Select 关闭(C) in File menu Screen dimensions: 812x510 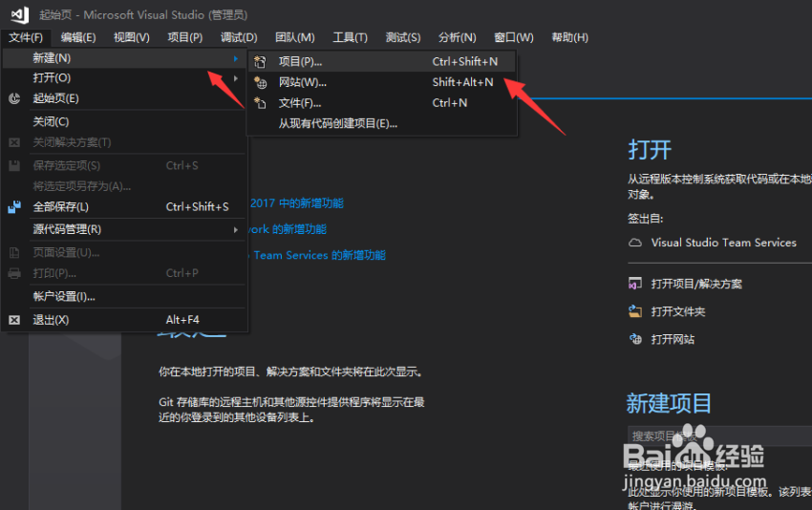(x=124, y=121)
